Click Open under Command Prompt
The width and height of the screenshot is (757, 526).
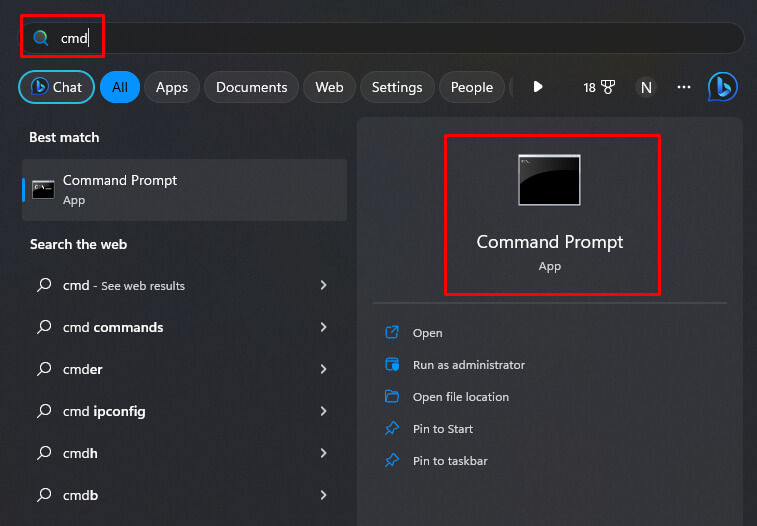click(427, 333)
